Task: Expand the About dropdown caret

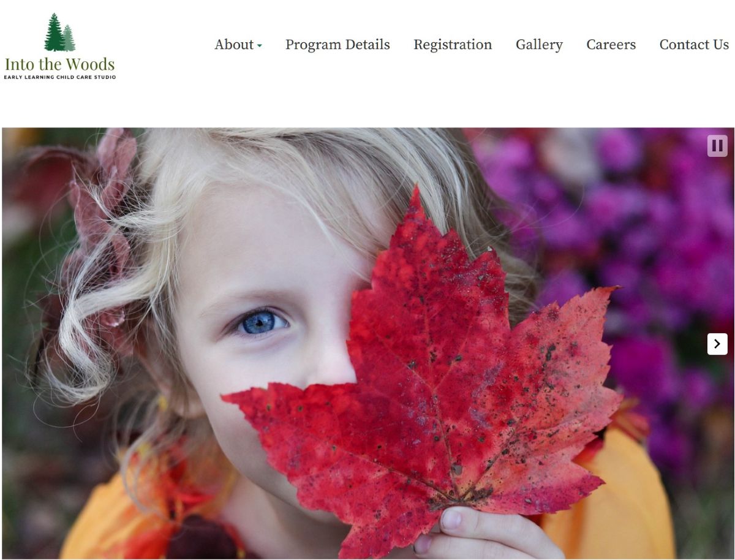Action: 260,46
